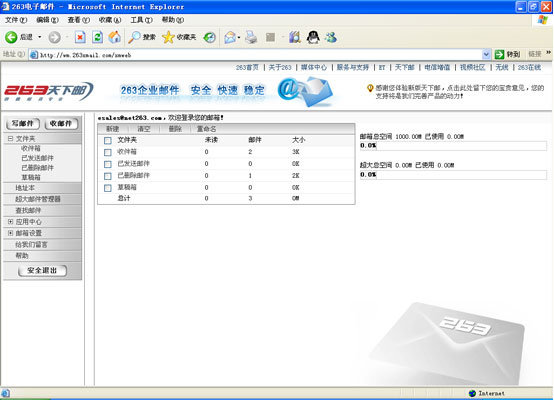Click the History clock icon in toolbar
554x400 pixels.
(x=210, y=37)
